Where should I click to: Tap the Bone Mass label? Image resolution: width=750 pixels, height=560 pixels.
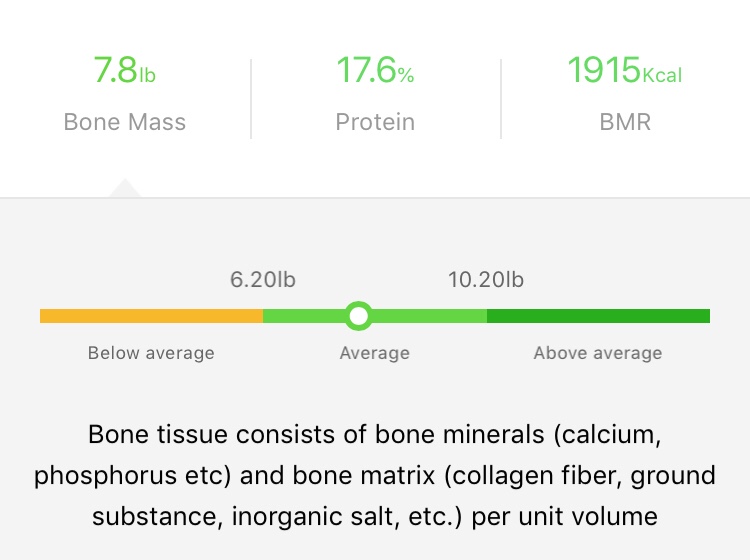coord(124,122)
